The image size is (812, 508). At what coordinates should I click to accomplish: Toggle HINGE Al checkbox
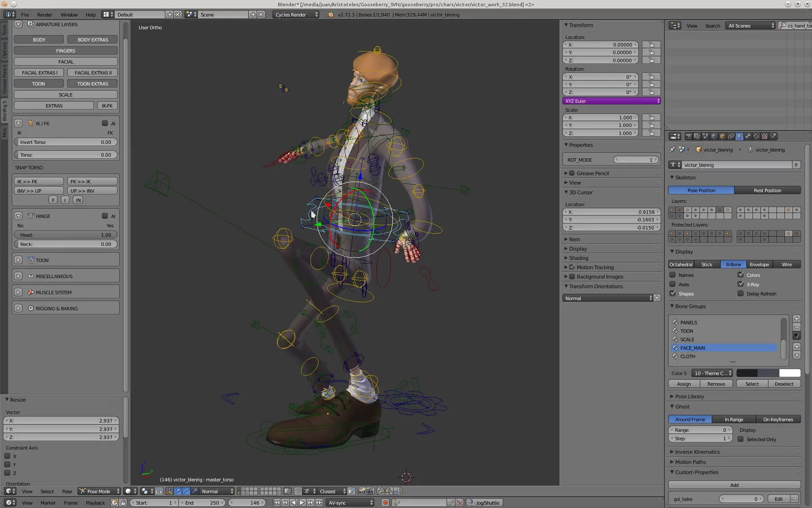105,216
